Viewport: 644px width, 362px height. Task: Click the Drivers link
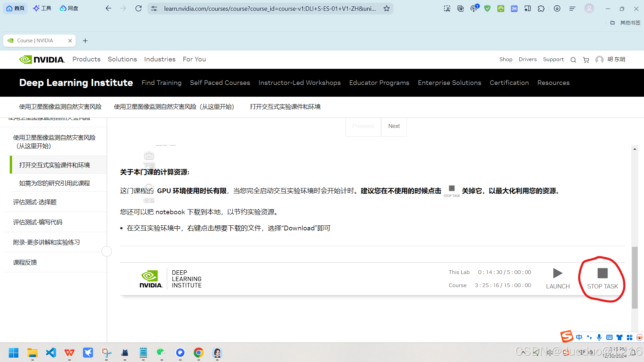point(527,59)
